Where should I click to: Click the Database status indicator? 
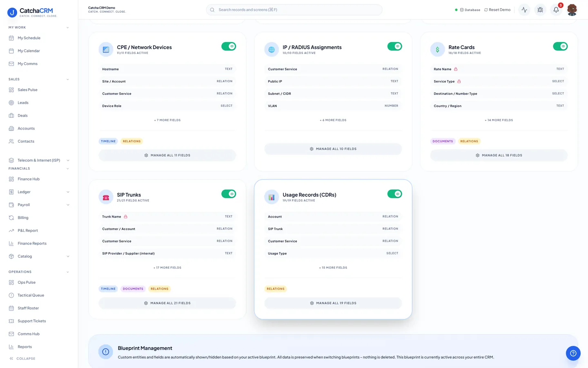pos(468,10)
